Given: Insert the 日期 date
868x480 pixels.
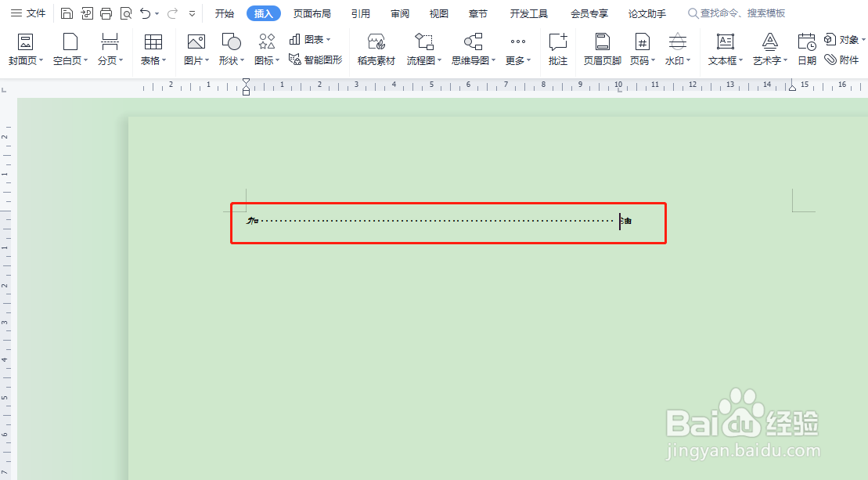Looking at the screenshot, I should tap(807, 49).
